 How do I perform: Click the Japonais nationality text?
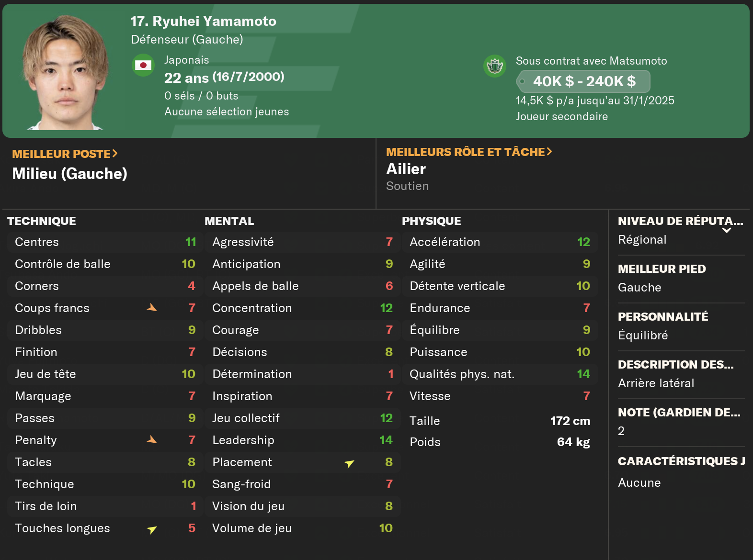click(x=186, y=60)
